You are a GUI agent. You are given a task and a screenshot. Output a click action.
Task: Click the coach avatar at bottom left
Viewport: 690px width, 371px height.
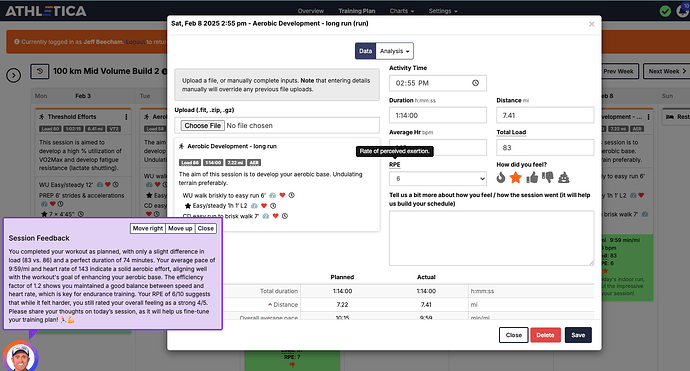point(21,357)
